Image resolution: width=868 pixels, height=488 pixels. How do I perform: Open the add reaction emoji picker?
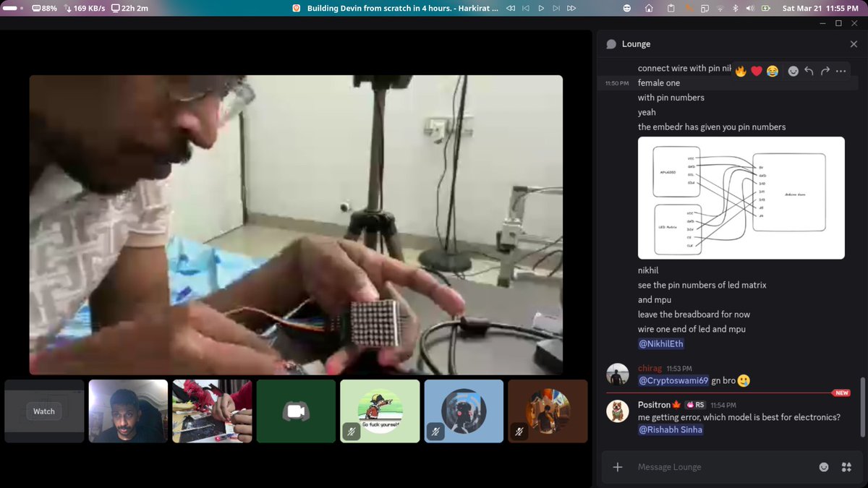tap(793, 71)
